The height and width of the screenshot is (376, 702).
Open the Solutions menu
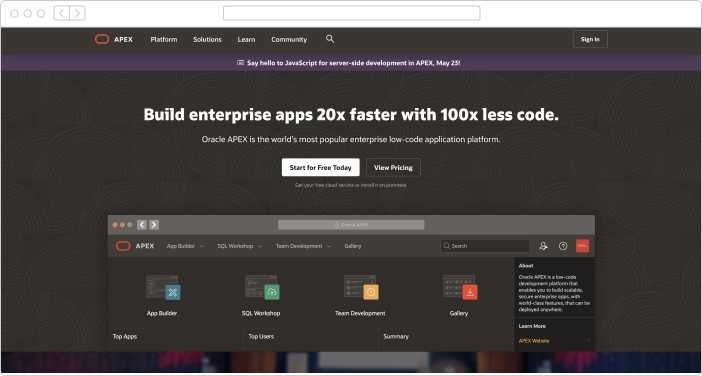click(x=207, y=39)
